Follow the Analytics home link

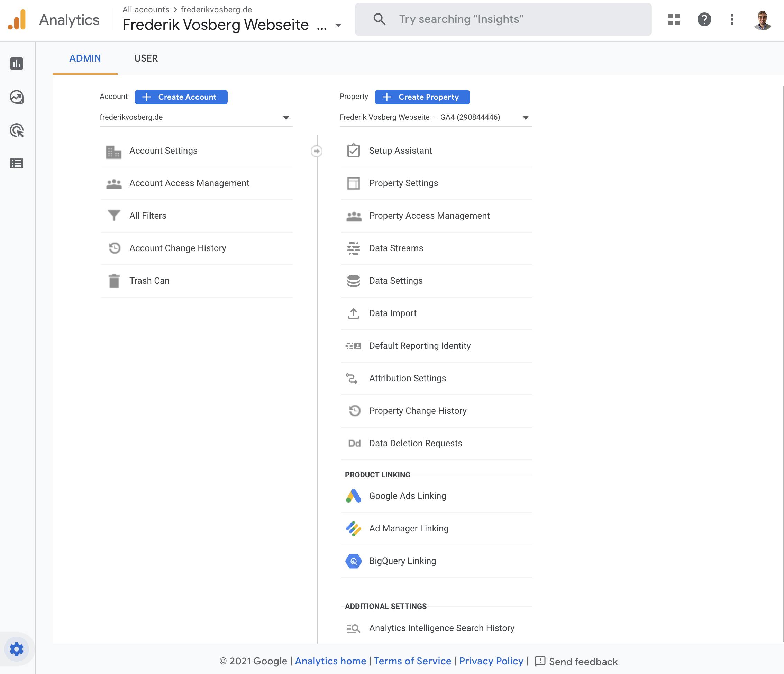click(330, 661)
